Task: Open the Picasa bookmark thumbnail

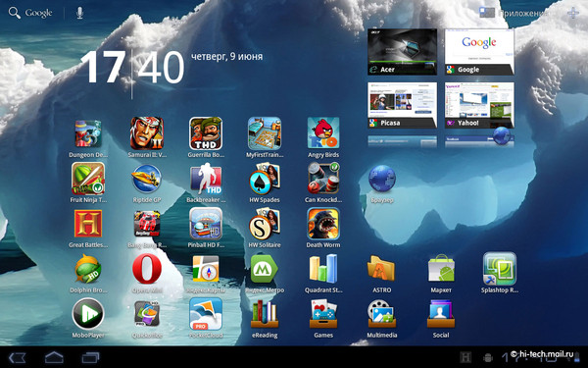Action: click(403, 105)
